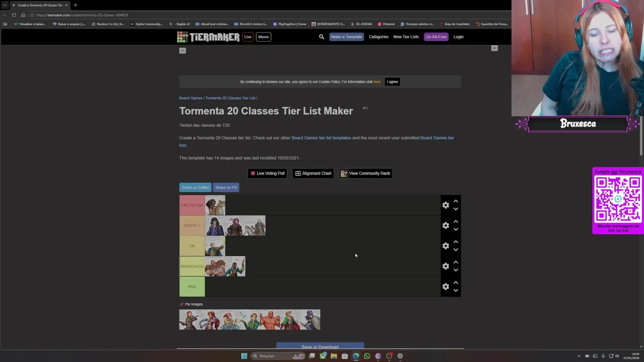The image size is (644, 362).
Task: Open Board Games breadcrumb link
Action: click(191, 98)
